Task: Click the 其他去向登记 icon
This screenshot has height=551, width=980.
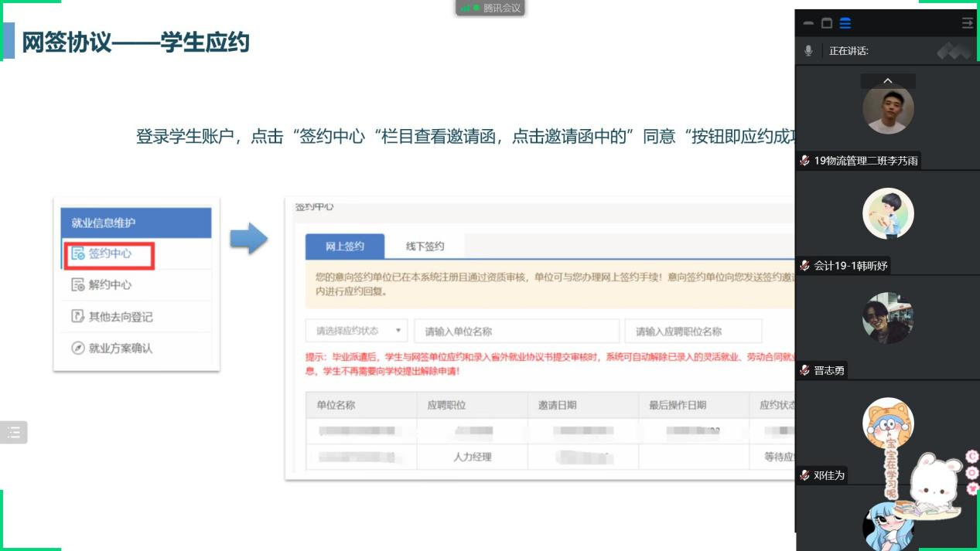Action: pyautogui.click(x=77, y=317)
